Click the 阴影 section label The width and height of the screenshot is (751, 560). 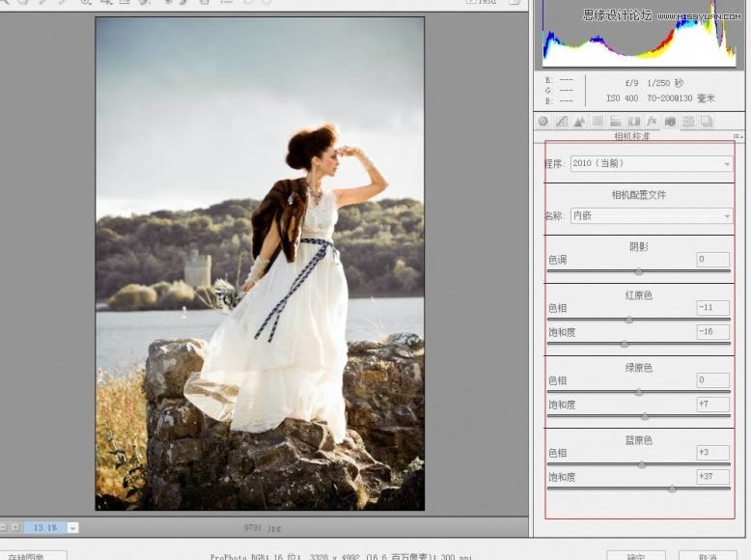pyautogui.click(x=639, y=247)
